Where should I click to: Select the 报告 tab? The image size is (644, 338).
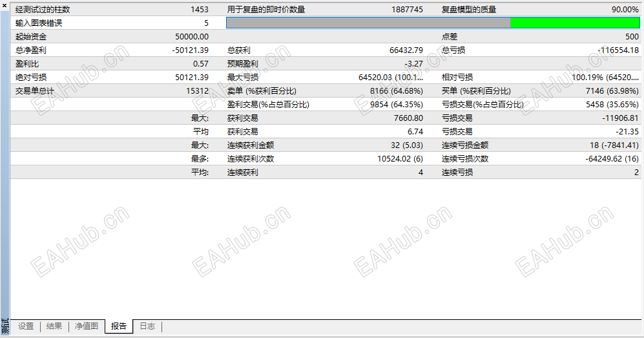point(119,326)
